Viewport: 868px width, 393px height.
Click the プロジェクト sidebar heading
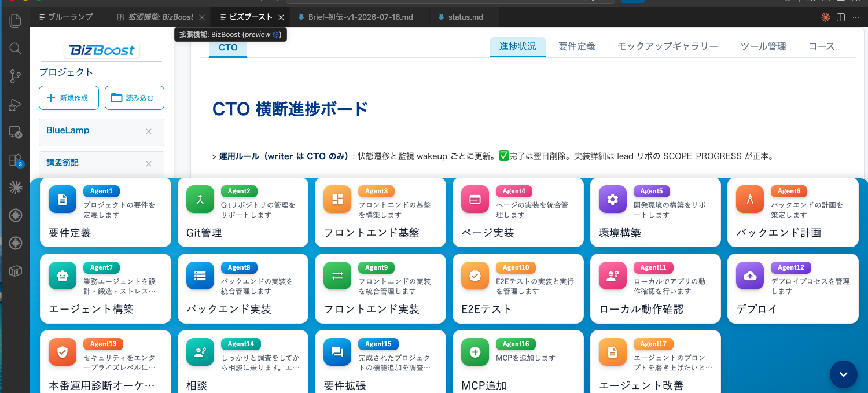pos(66,72)
